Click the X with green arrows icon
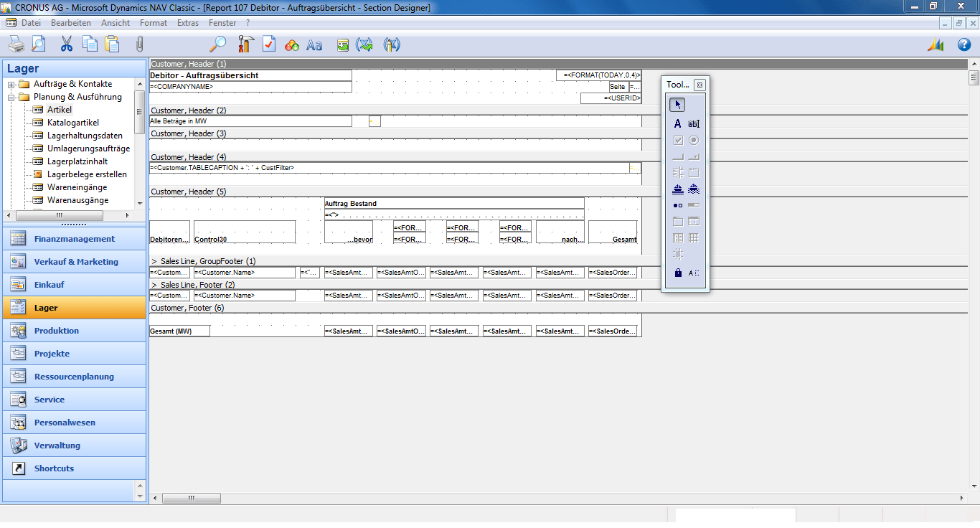Screen dimensions: 980x528 365,45
